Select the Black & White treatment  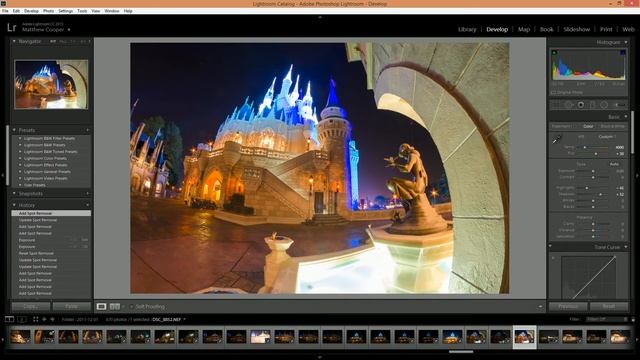pyautogui.click(x=613, y=127)
